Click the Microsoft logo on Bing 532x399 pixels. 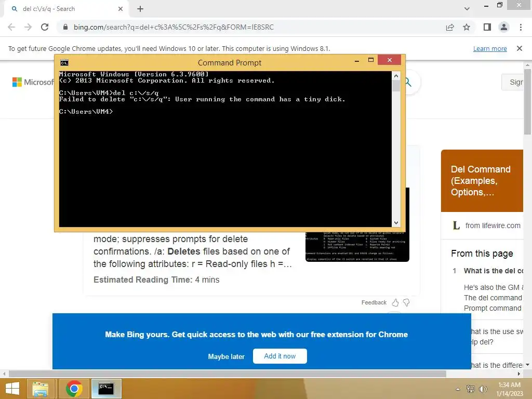click(x=33, y=82)
